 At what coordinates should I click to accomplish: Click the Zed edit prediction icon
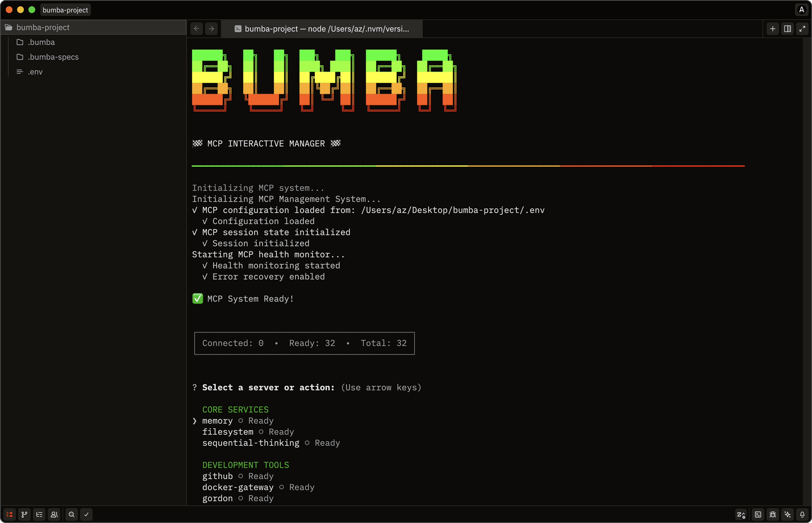[741, 514]
